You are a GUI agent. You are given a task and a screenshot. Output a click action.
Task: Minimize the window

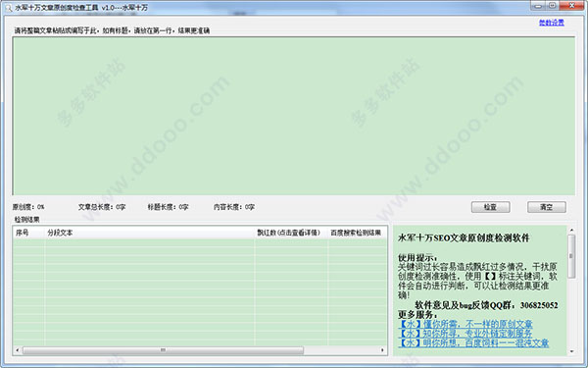pyautogui.click(x=538, y=6)
